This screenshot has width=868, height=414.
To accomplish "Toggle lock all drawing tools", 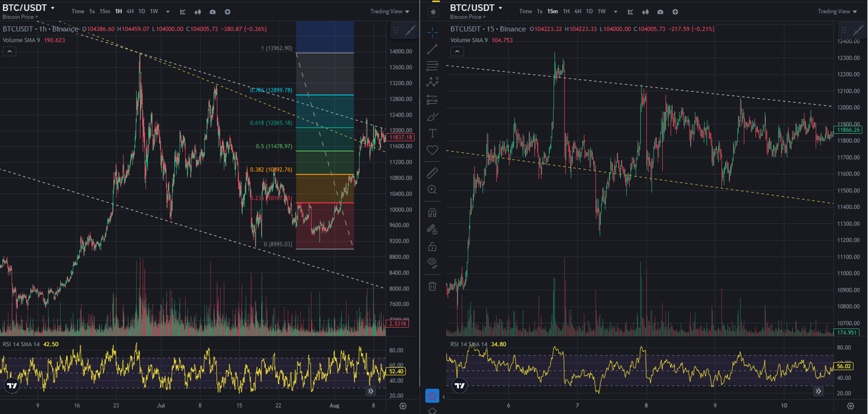I will click(433, 246).
